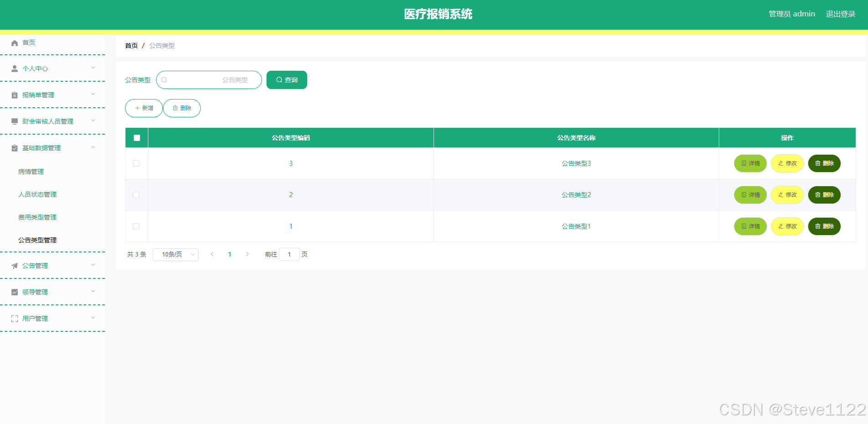Click the 公告类型2 name cell
Viewport: 868px width, 424px height.
coord(576,195)
